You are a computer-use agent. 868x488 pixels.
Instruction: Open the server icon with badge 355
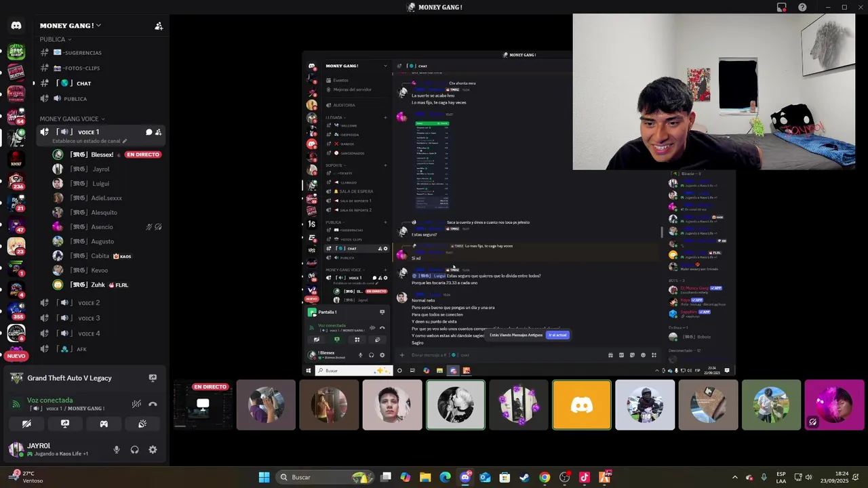click(16, 311)
